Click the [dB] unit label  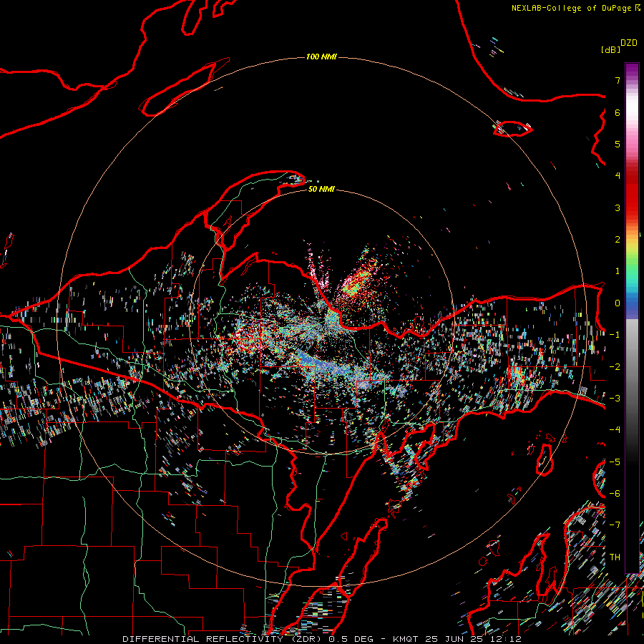click(610, 49)
